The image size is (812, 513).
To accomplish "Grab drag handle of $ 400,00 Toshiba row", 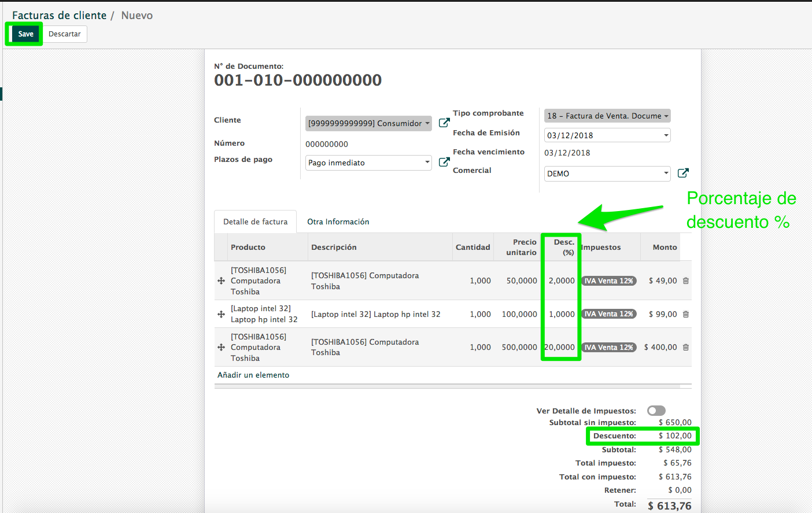I will (221, 347).
